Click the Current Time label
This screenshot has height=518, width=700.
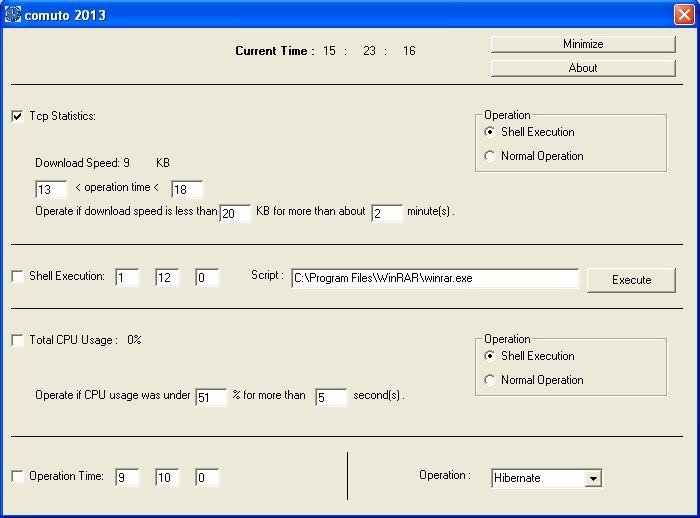(x=275, y=51)
